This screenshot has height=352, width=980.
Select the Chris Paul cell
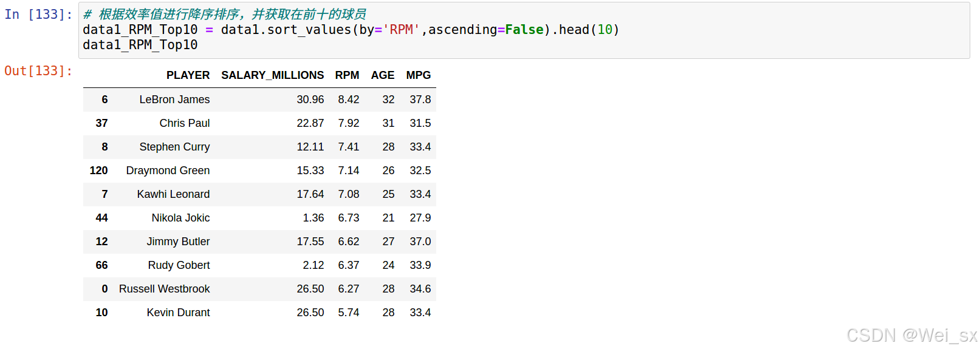(185, 123)
